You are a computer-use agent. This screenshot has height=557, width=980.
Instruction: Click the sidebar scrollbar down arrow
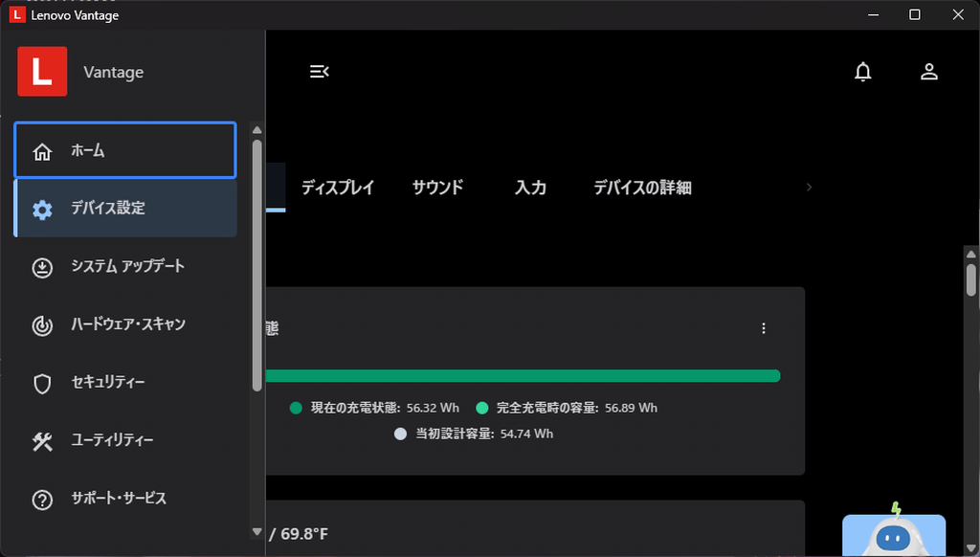(256, 531)
